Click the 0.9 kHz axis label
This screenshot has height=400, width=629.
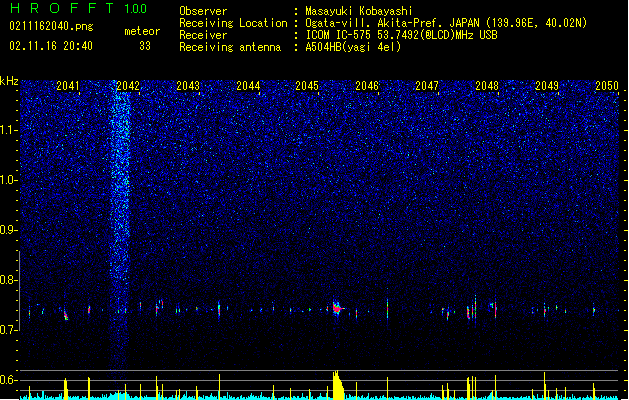click(8, 230)
